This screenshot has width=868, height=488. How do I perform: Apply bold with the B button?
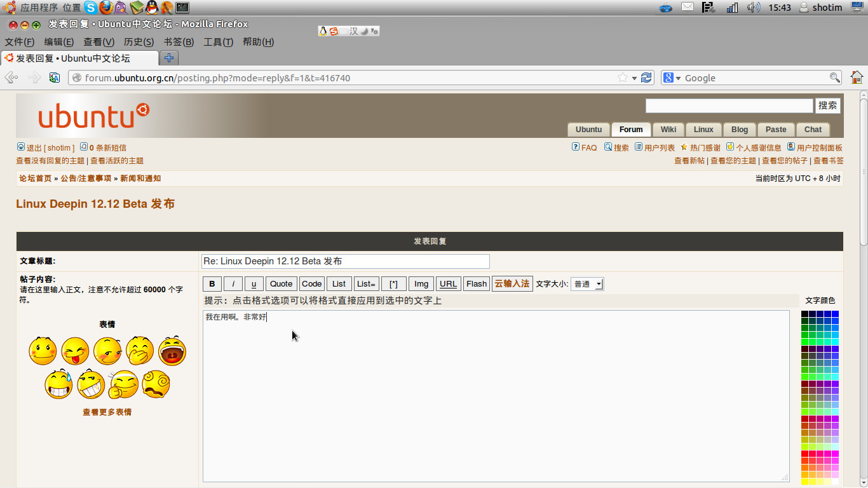pos(212,284)
